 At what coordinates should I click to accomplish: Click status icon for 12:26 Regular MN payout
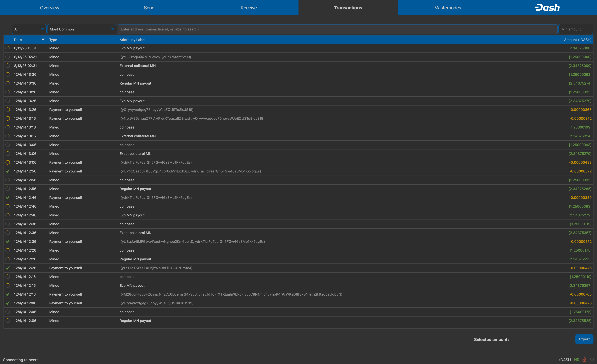[8, 259]
